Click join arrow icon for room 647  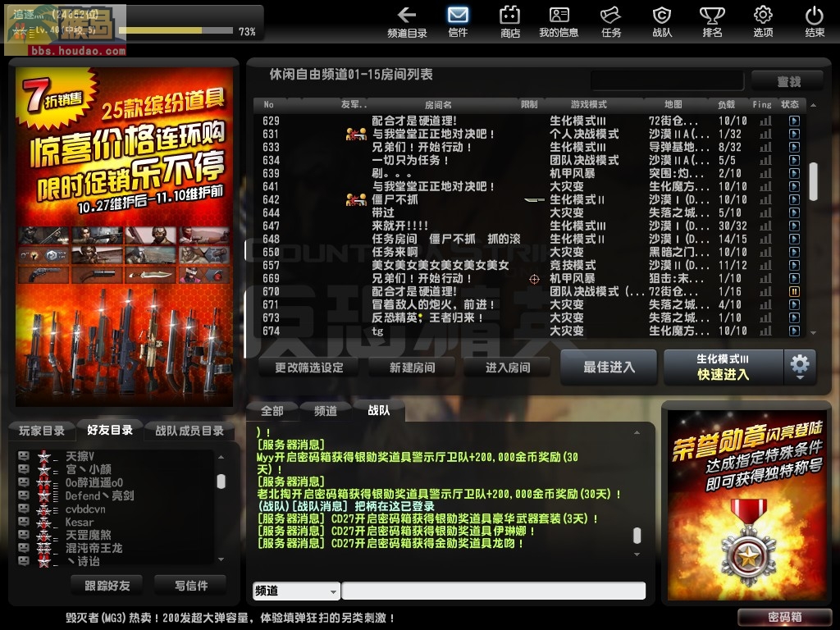click(794, 226)
